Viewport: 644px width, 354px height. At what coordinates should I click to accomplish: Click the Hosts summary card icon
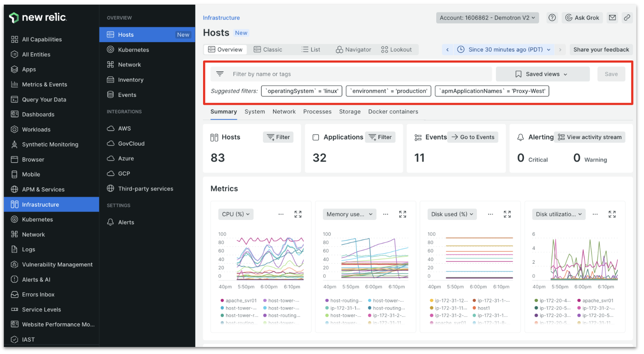[x=214, y=137]
